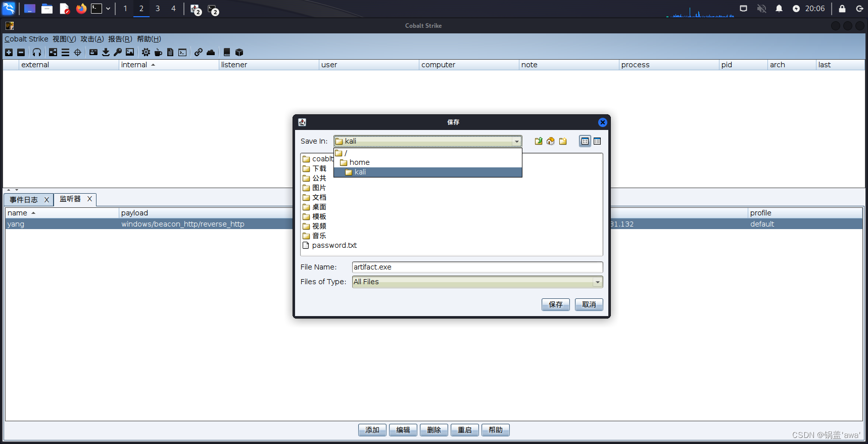This screenshot has height=444, width=868.
Task: Click the 编辑 button below listeners
Action: [x=403, y=430]
